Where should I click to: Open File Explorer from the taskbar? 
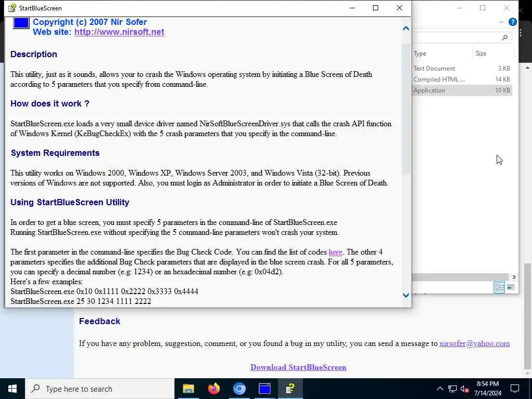click(188, 389)
